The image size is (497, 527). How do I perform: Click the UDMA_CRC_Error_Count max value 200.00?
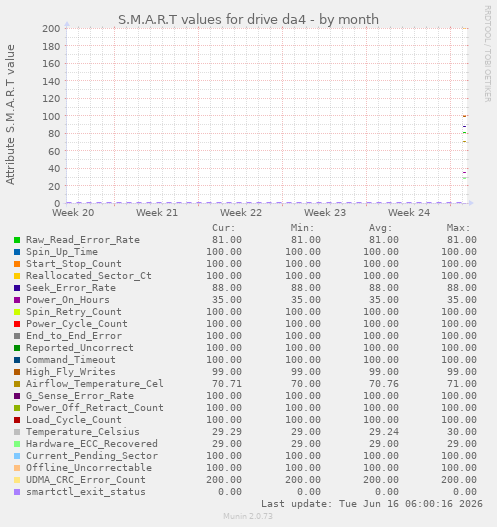tap(459, 480)
